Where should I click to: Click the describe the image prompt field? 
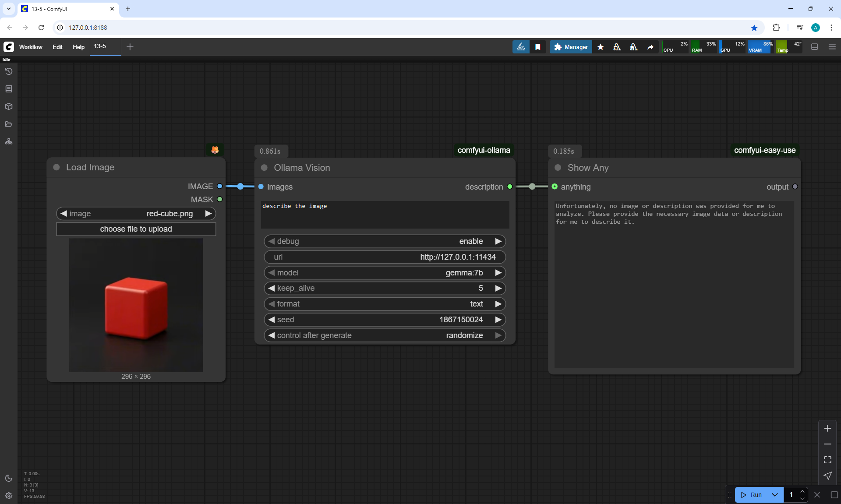(385, 215)
